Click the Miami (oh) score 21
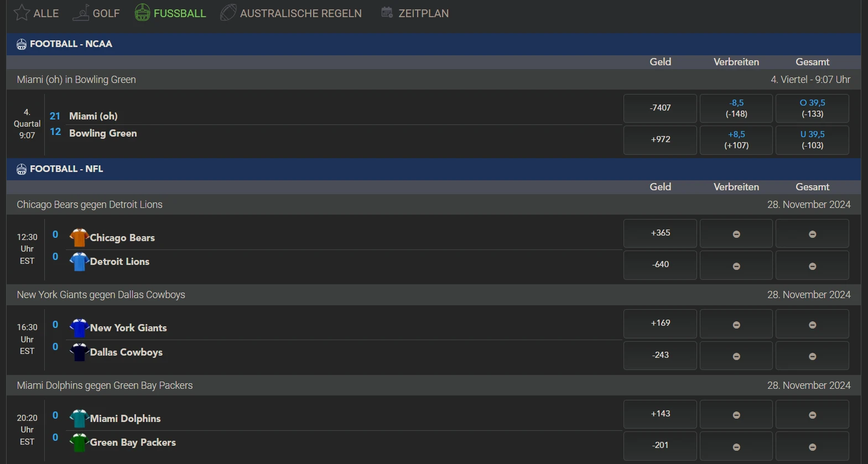The image size is (868, 464). pyautogui.click(x=55, y=116)
